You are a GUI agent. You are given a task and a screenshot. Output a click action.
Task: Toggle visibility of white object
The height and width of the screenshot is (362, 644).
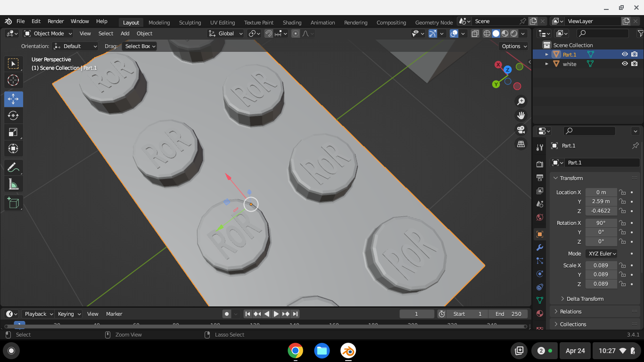[x=625, y=64]
